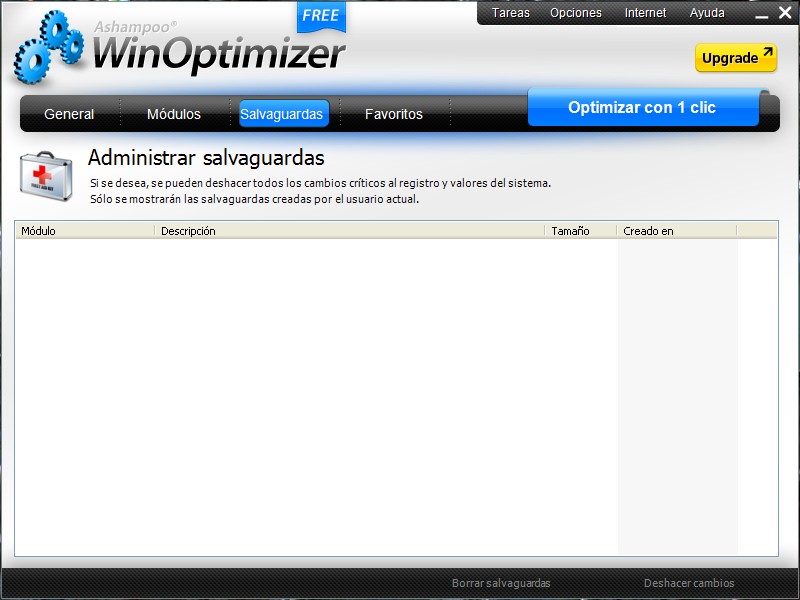Select the Salvaguardas tab
This screenshot has width=800, height=600.
[282, 114]
